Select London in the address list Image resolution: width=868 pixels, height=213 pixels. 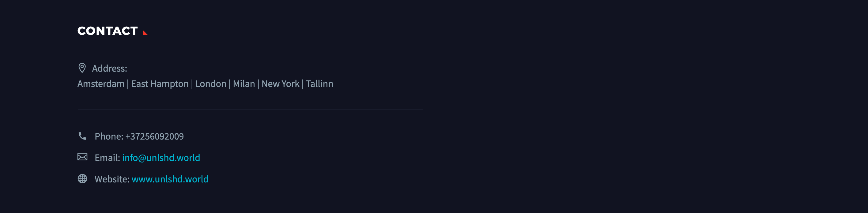[211, 84]
